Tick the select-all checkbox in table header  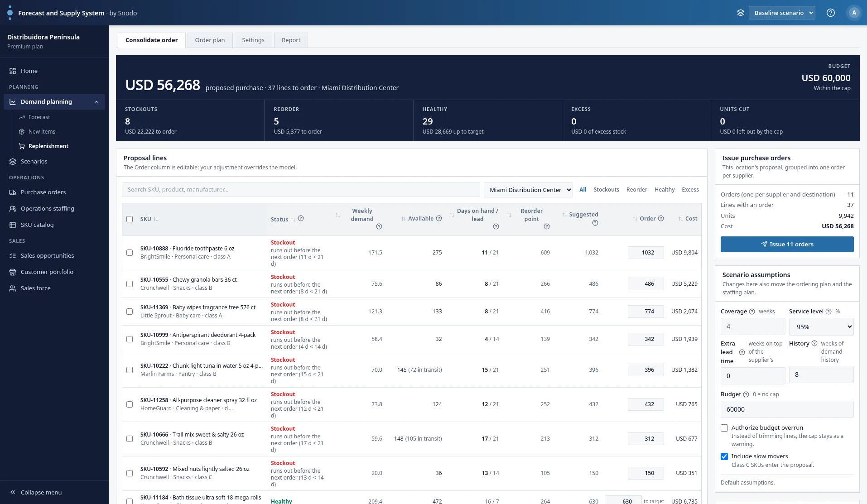130,219
